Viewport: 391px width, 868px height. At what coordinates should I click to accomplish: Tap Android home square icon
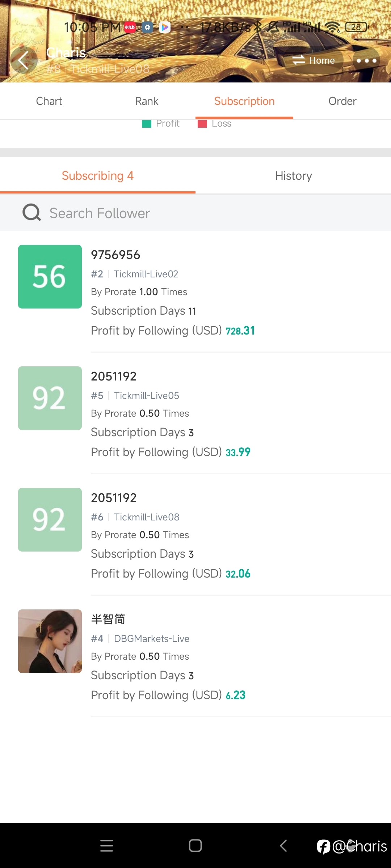195,846
